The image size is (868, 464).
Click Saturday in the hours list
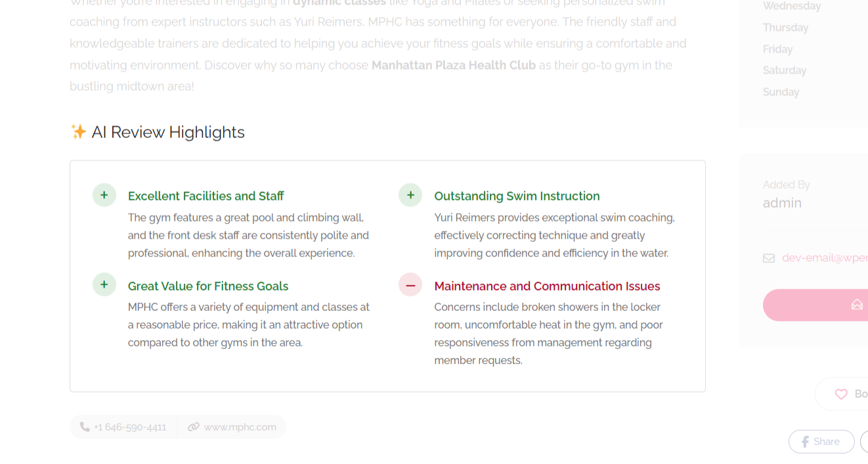(785, 70)
